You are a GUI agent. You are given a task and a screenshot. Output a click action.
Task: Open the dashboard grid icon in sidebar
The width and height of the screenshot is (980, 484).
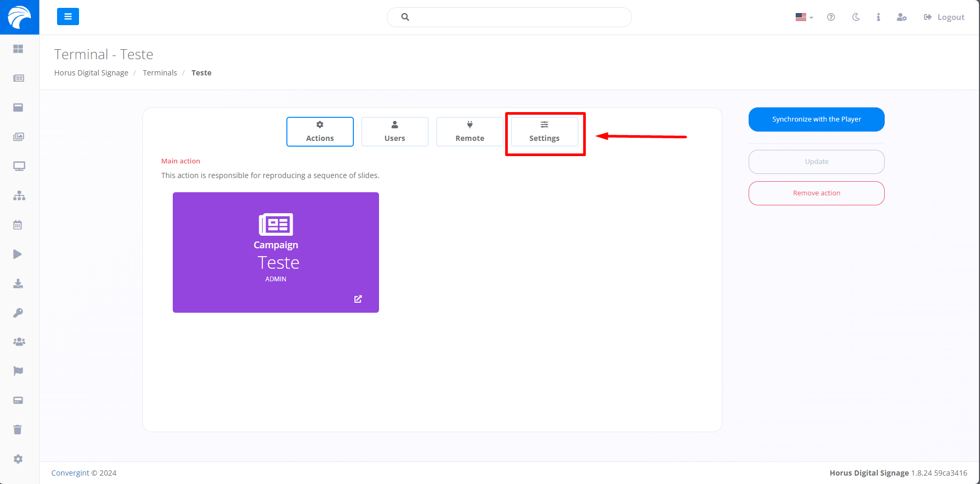click(18, 49)
